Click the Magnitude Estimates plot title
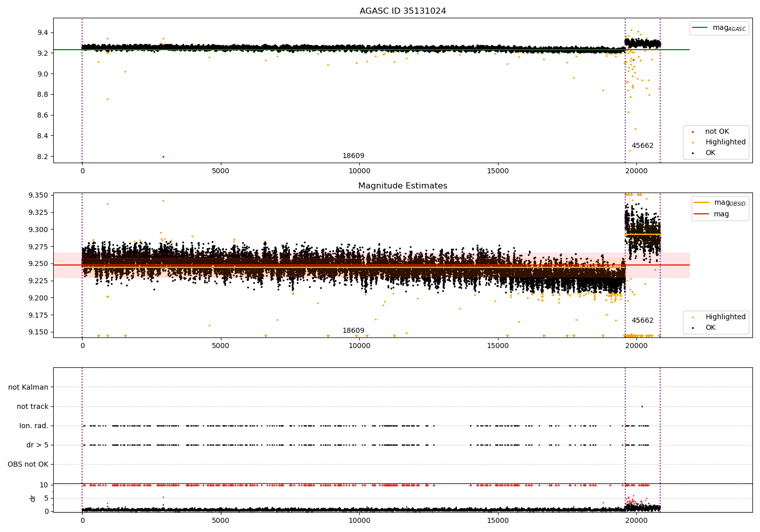The width and height of the screenshot is (760, 532). tap(403, 186)
